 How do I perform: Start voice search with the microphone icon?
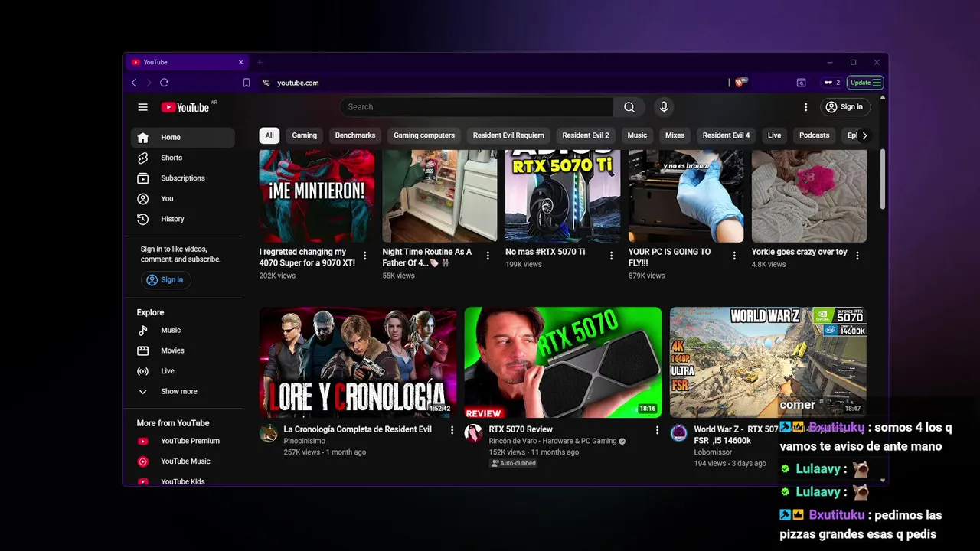coord(664,107)
